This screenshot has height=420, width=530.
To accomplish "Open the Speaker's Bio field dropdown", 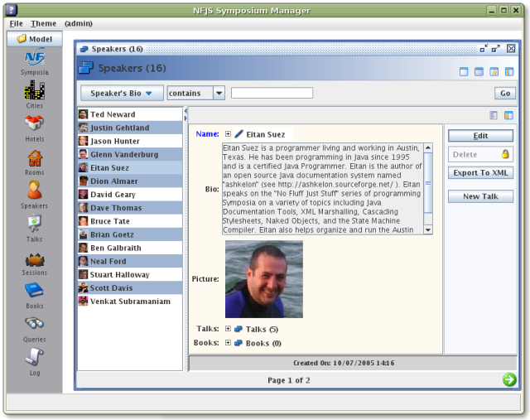I will 123,94.
